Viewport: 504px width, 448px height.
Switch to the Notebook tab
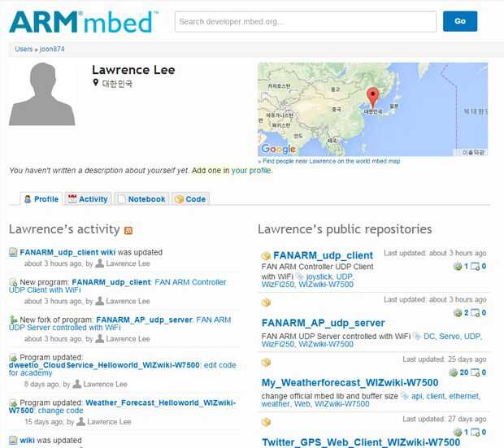point(141,199)
